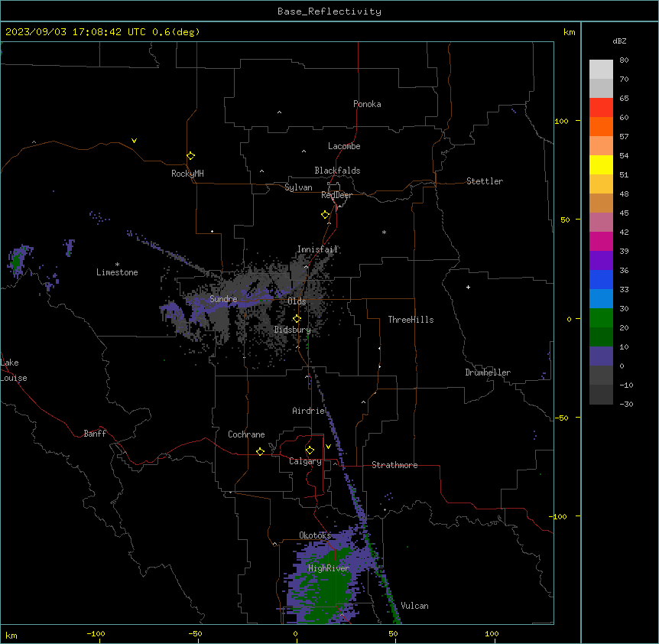Click the Drumheller city label
Viewport: 659px width, 644px height.
tap(488, 372)
